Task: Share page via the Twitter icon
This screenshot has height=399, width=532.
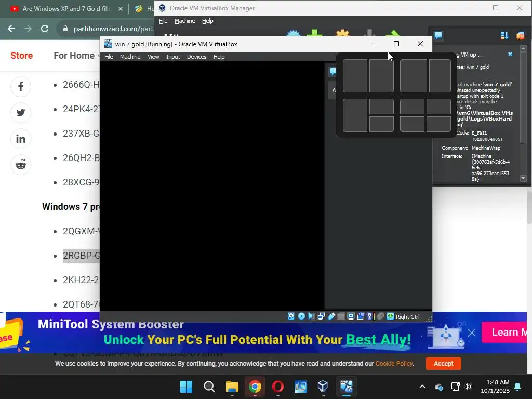Action: coord(21,113)
